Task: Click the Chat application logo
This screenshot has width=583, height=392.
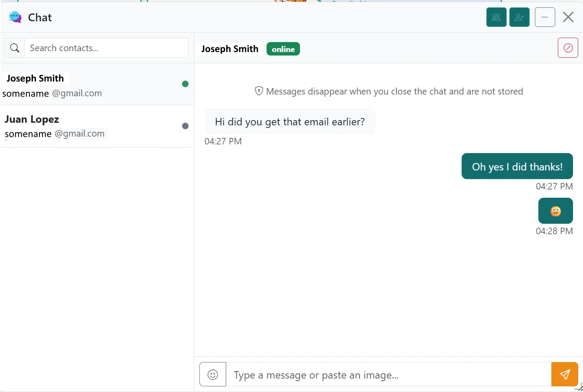Action: (x=14, y=17)
